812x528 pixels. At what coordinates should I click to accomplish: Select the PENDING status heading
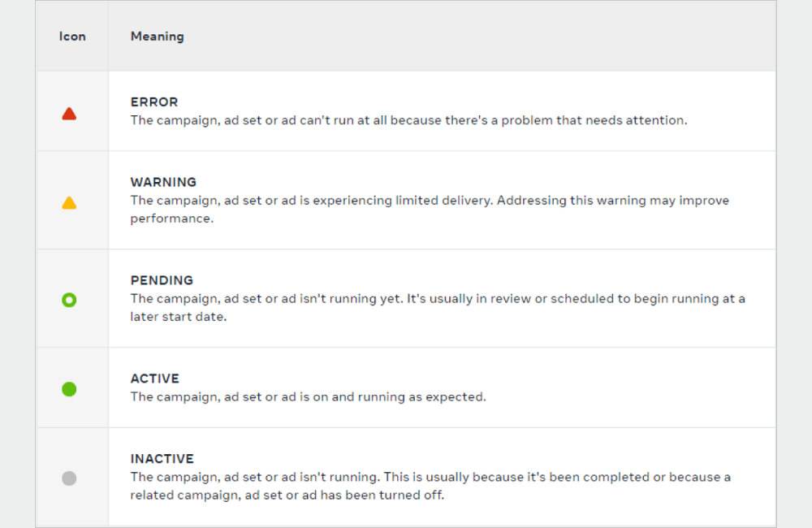click(162, 280)
